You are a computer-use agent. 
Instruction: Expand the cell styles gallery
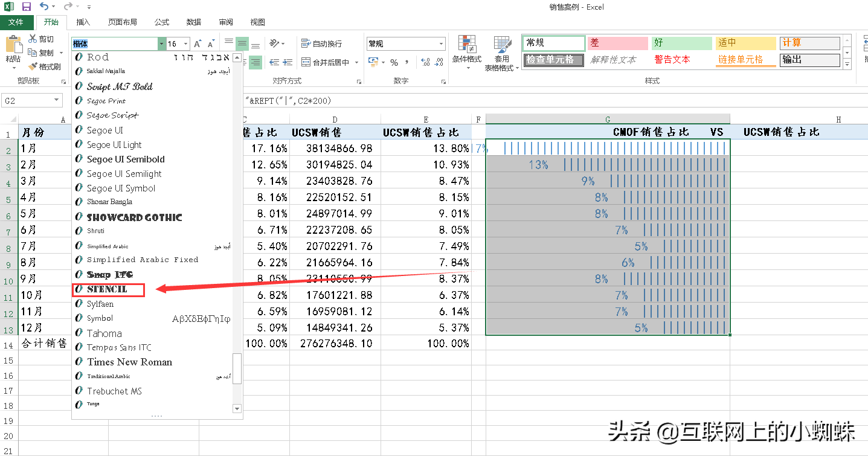pos(847,63)
